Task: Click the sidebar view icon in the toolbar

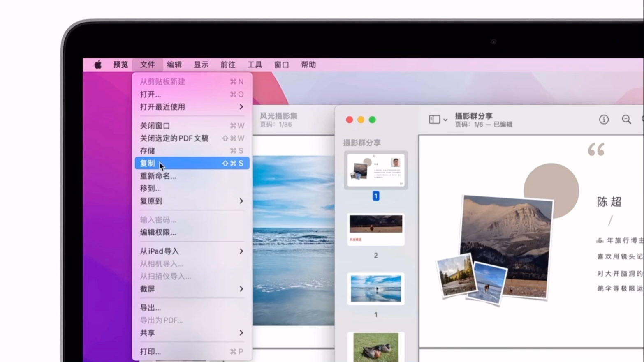Action: pyautogui.click(x=433, y=119)
